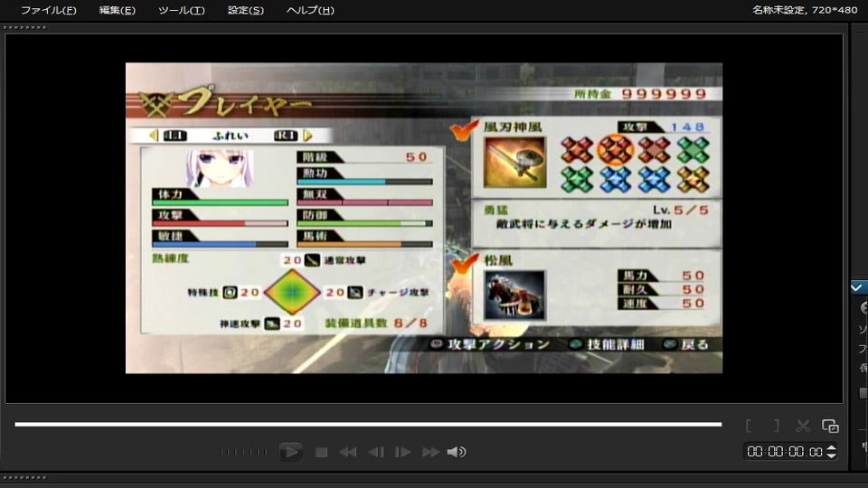Click the video preview image
This screenshot has width=868, height=488.
(x=424, y=218)
